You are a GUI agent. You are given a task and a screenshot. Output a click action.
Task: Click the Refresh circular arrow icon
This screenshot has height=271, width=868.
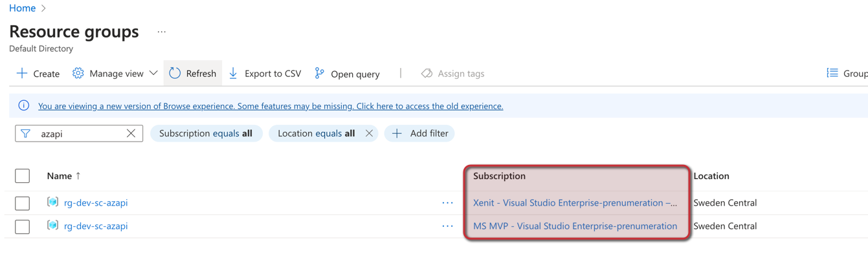[x=175, y=74]
